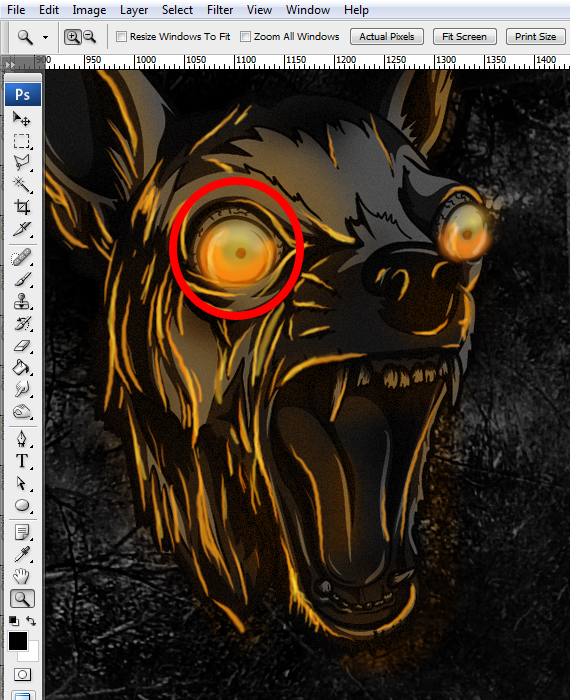570x700 pixels.
Task: Expand the collapsed toolbox double arrows
Action: click(x=10, y=65)
